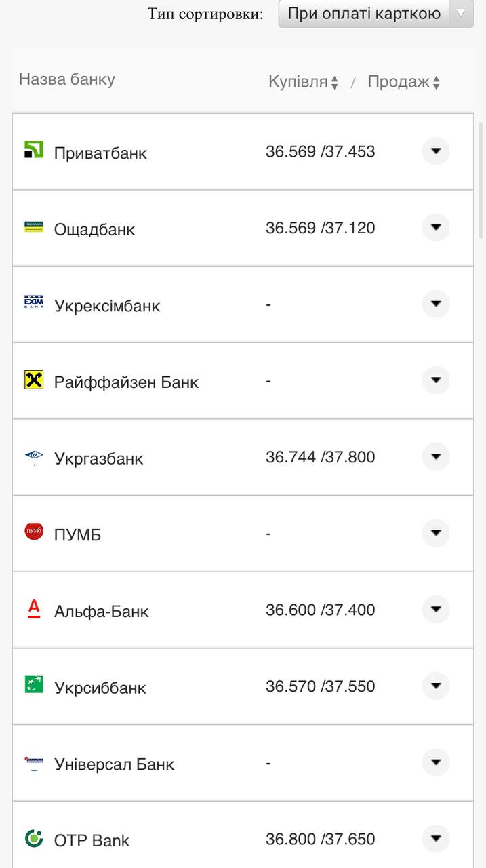Sort by Продаж column
The width and height of the screenshot is (486, 868).
click(404, 82)
